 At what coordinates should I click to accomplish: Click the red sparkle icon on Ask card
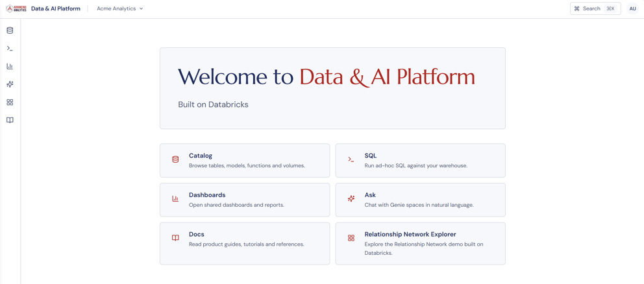[351, 198]
